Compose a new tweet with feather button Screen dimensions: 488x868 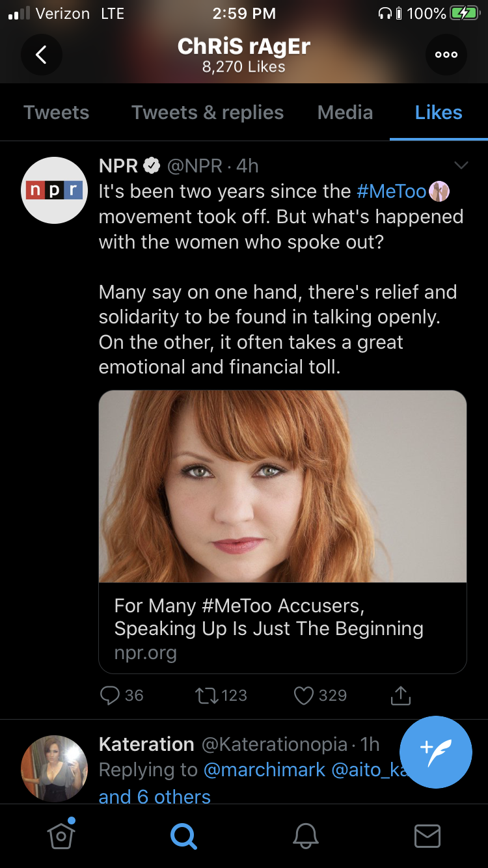pos(436,752)
